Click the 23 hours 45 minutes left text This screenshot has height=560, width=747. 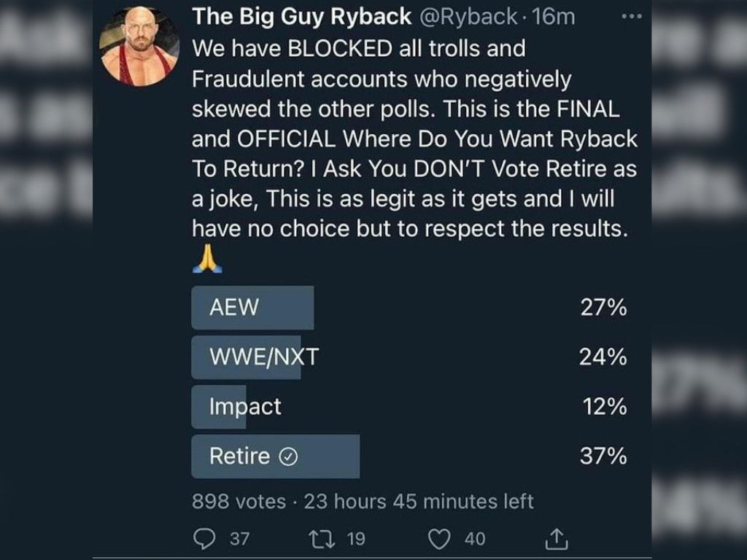pyautogui.click(x=419, y=502)
